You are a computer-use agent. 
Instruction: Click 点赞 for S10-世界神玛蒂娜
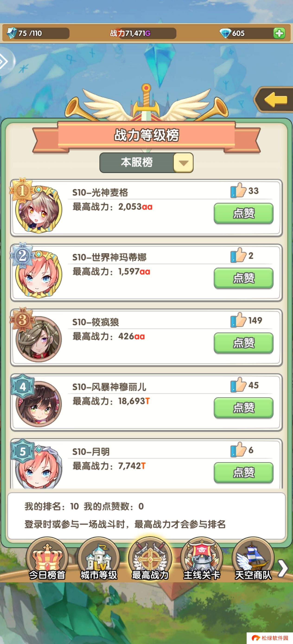(243, 278)
